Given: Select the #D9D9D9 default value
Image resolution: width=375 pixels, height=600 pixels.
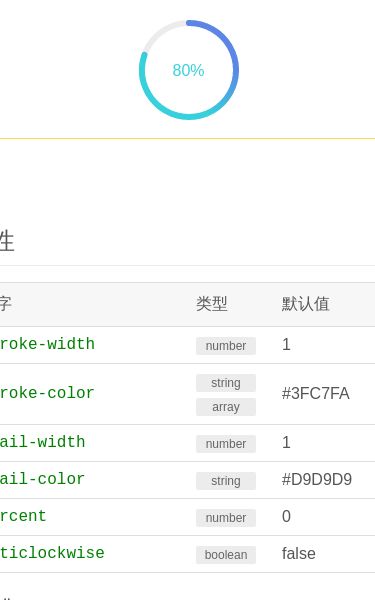Looking at the screenshot, I should click(x=317, y=480).
